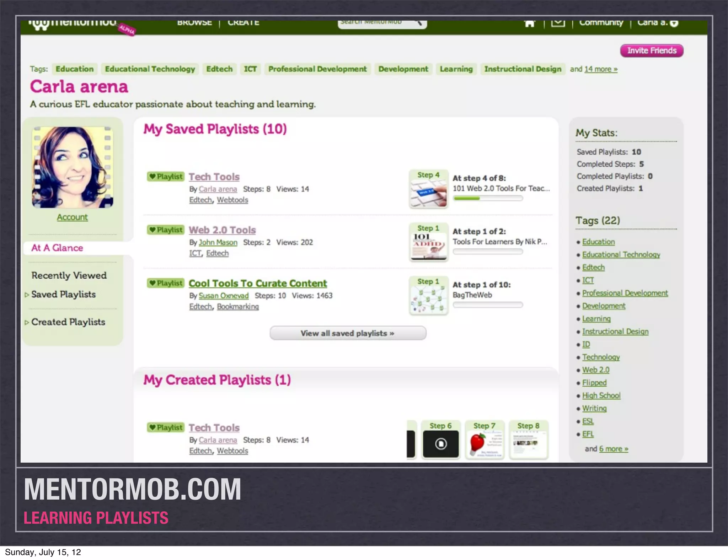Click Playlist heart badge for Web 2.0 Tools
Image resolution: width=728 pixels, height=560 pixels.
pos(166,230)
